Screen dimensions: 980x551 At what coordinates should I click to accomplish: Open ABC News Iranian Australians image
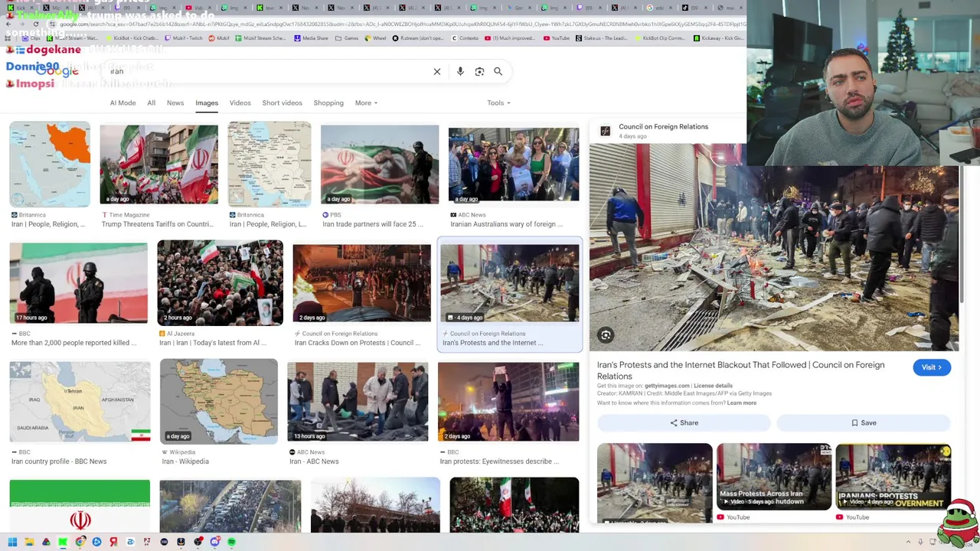click(x=514, y=165)
